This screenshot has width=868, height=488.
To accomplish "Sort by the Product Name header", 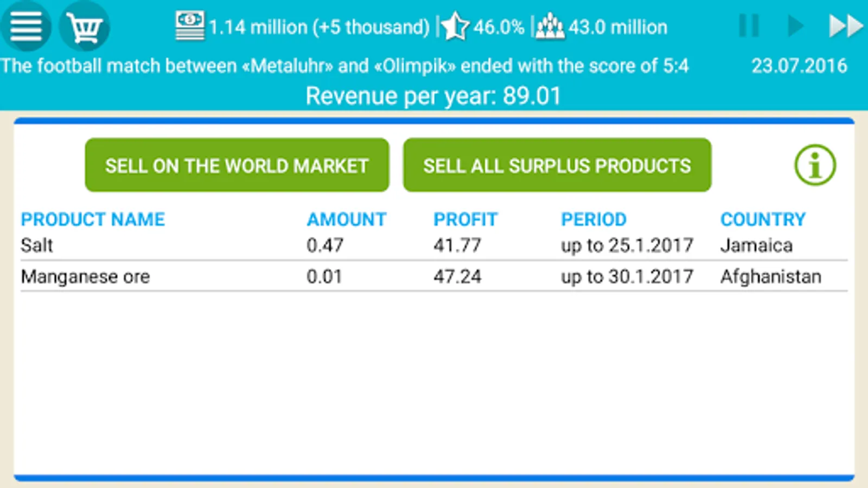I will [x=93, y=219].
